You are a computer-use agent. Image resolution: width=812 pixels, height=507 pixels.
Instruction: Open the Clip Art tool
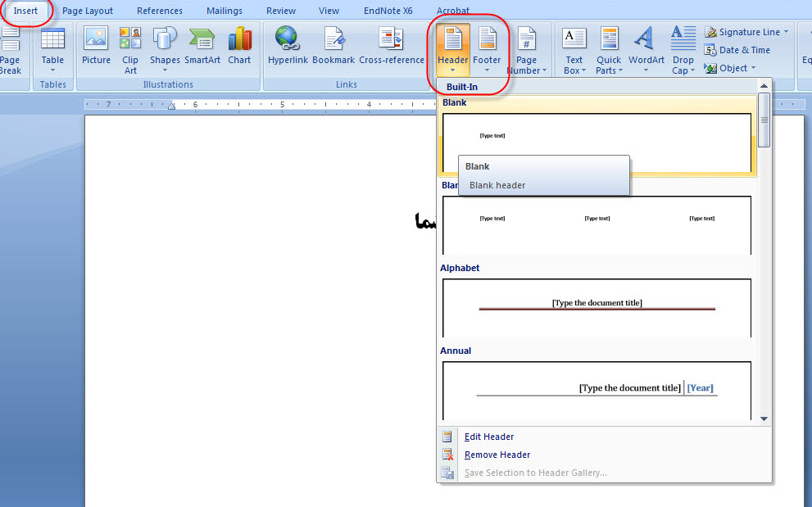point(130,49)
